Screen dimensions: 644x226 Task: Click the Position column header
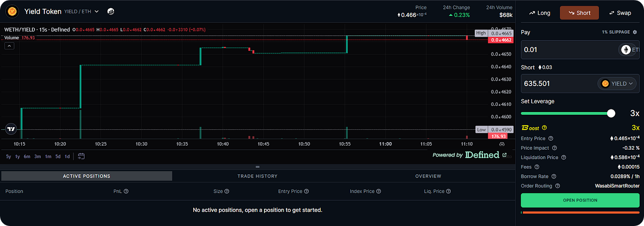pos(14,192)
